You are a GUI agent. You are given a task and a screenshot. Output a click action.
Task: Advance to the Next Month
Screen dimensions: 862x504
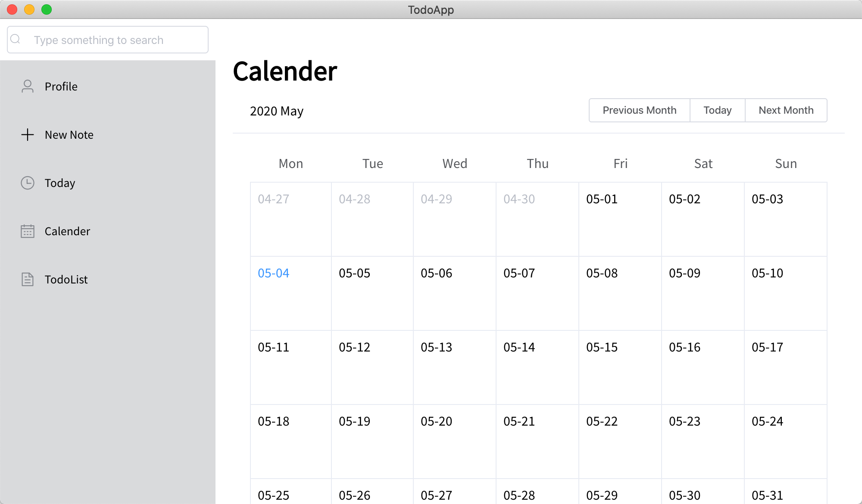[x=786, y=110]
